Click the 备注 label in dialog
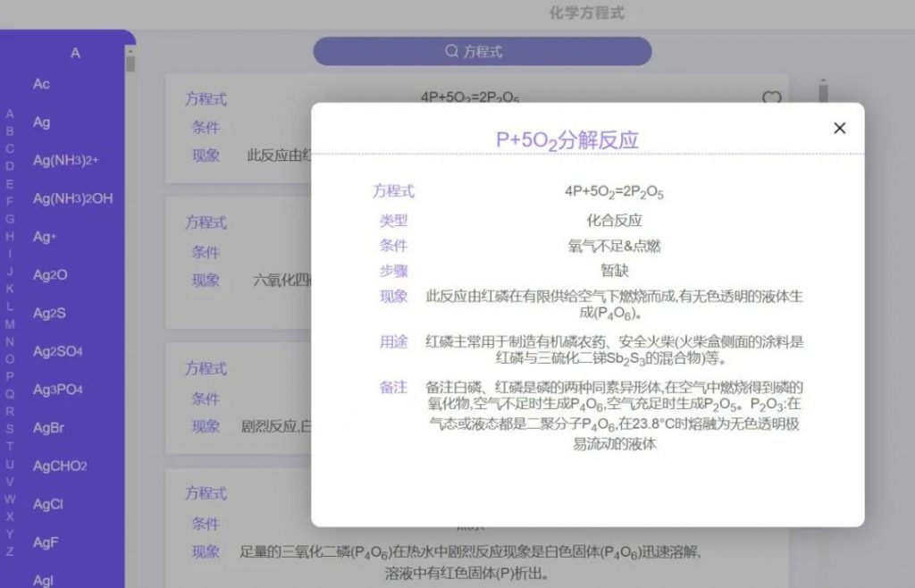This screenshot has height=588, width=915. click(x=393, y=387)
